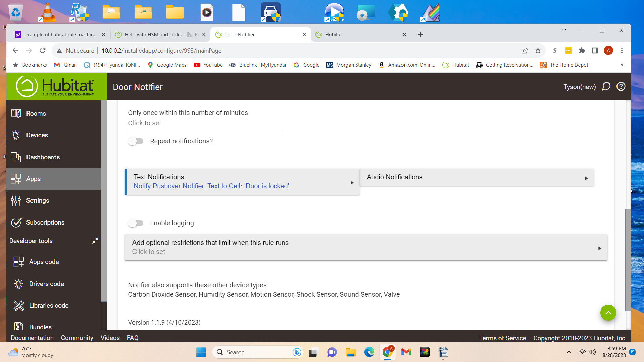644x362 pixels.
Task: Switch to Help with HSM and Locks tab
Action: pos(155,35)
